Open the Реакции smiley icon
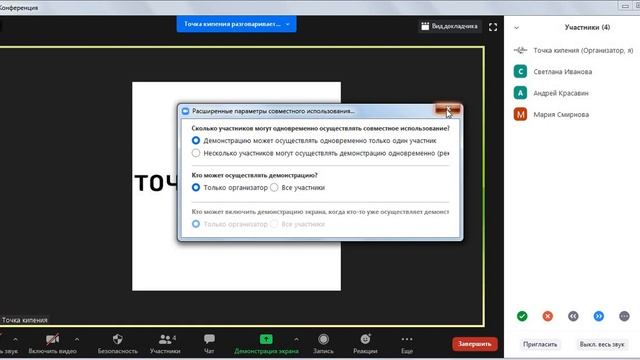640x360 pixels. click(365, 339)
